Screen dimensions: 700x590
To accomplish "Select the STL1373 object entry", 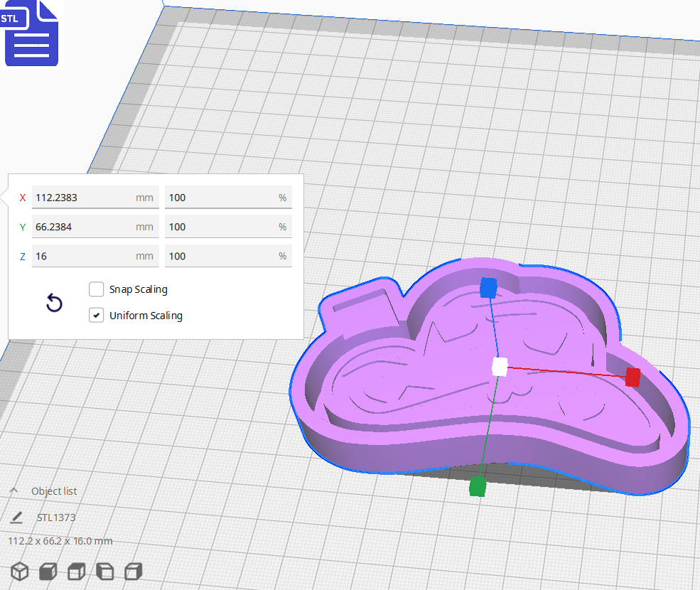I will [x=55, y=517].
